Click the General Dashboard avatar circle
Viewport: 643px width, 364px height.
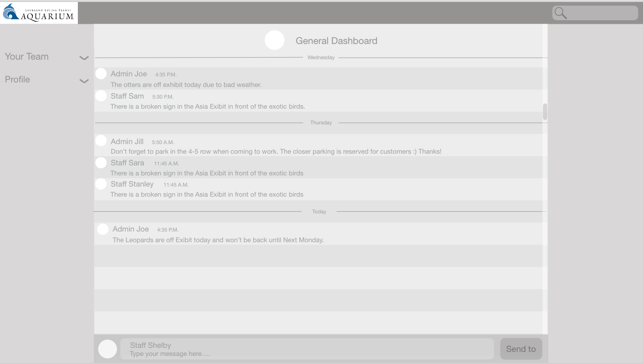(x=274, y=40)
